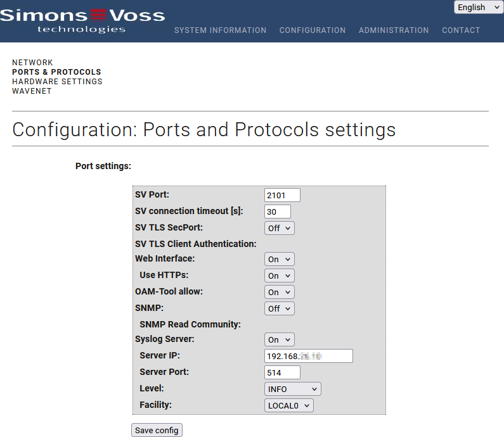Focus the SV connection timeout field
The height and width of the screenshot is (437, 504).
[x=278, y=212]
